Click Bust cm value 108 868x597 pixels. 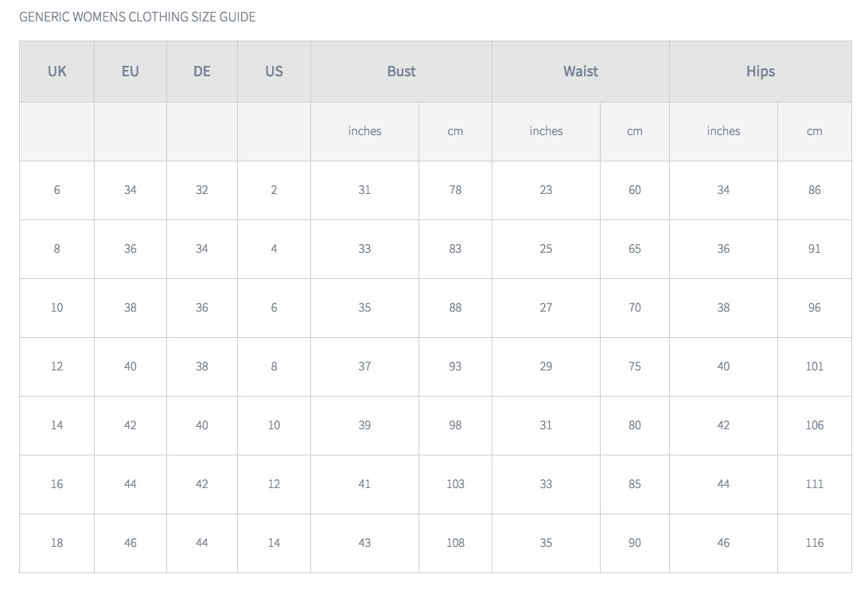pos(456,543)
